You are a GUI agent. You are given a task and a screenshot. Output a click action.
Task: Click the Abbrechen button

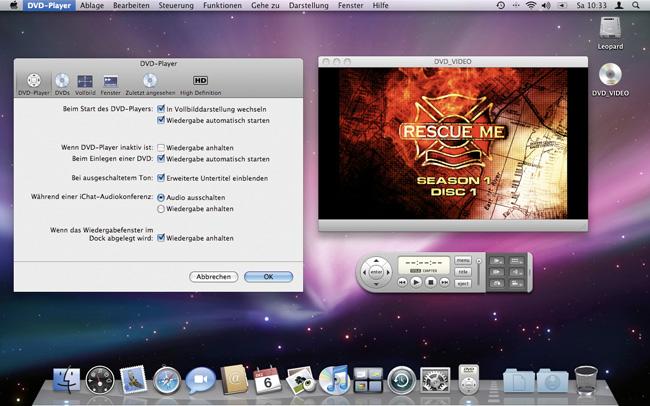click(x=213, y=277)
